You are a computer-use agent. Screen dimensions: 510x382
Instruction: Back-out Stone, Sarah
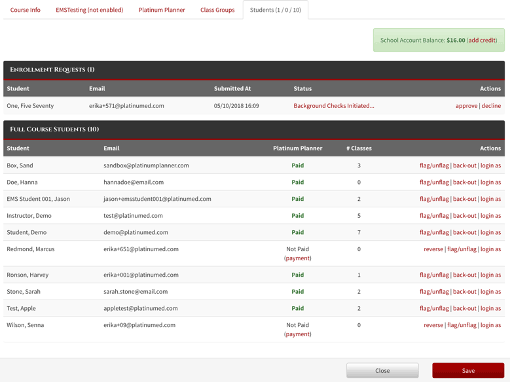point(465,292)
